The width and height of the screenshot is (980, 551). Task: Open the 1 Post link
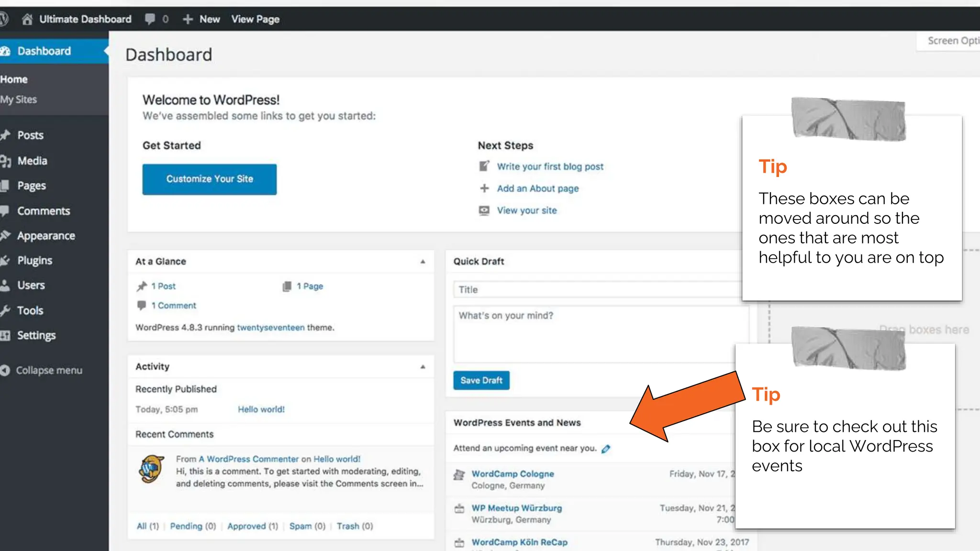164,286
